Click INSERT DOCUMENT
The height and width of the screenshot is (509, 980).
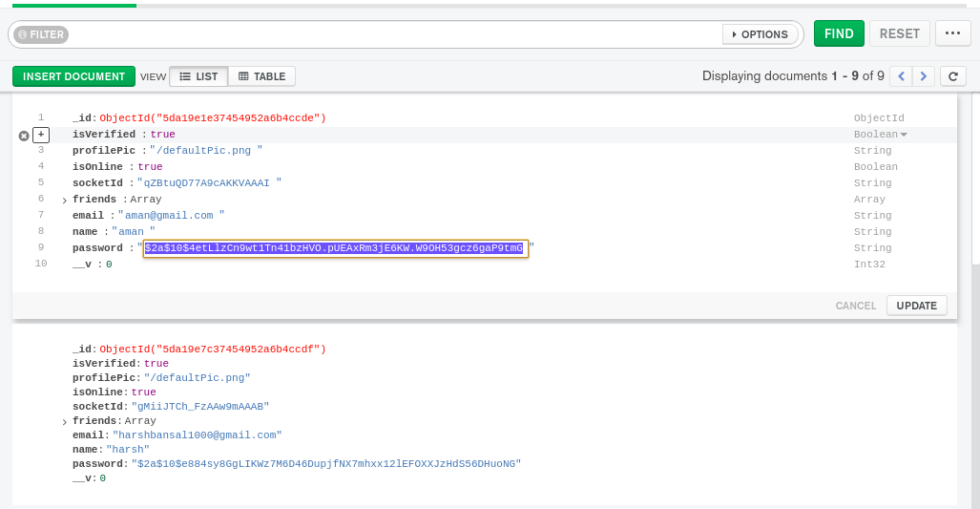[x=73, y=76]
